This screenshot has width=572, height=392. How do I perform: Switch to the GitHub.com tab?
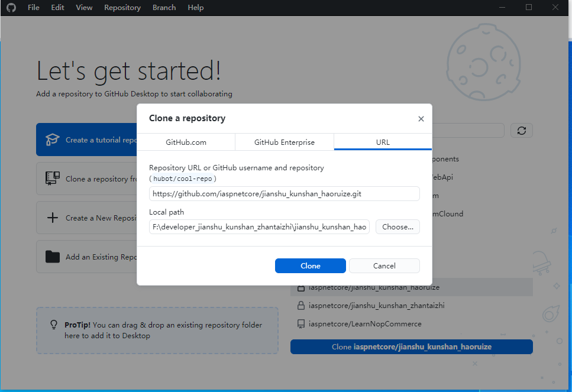pos(186,142)
